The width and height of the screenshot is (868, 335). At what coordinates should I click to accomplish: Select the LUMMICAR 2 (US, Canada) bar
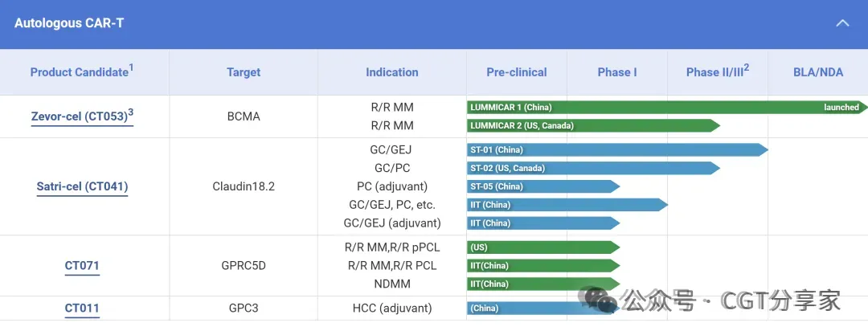pos(593,125)
